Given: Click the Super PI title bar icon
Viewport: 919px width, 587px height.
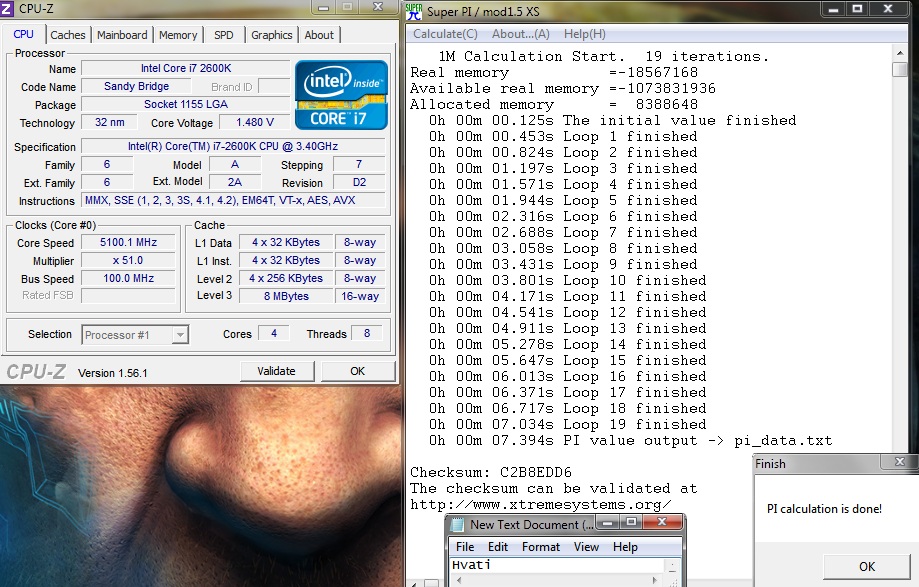Looking at the screenshot, I should pyautogui.click(x=416, y=10).
